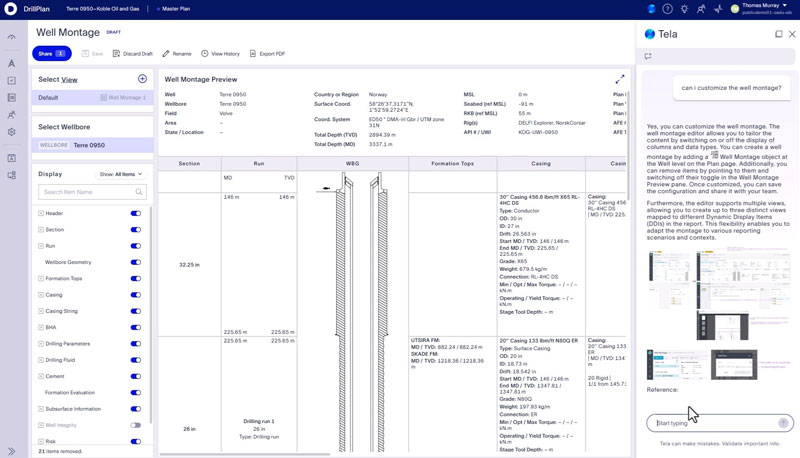Toggle the Casing display switch

pyautogui.click(x=136, y=295)
